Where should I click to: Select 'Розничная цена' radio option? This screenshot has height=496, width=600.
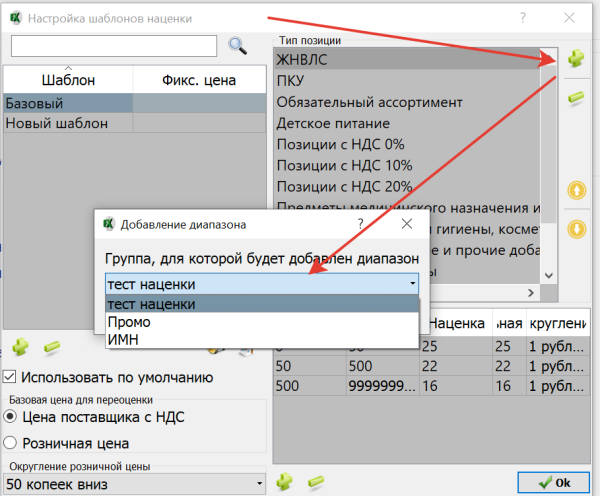pyautogui.click(x=10, y=442)
